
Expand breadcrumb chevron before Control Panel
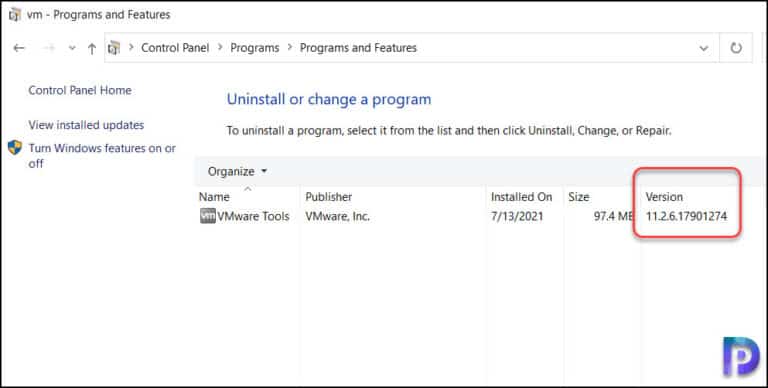tap(131, 48)
